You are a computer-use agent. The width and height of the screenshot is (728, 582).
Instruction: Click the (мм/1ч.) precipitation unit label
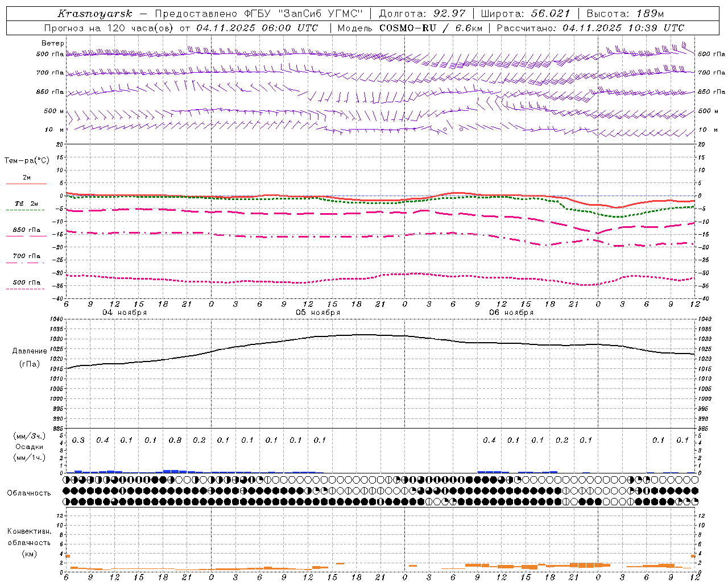click(x=30, y=458)
